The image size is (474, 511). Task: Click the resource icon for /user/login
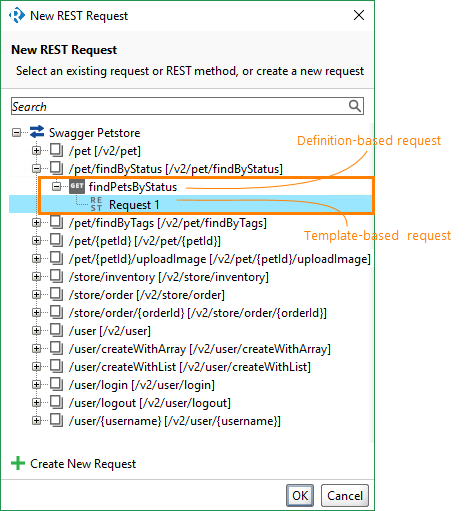pos(56,384)
